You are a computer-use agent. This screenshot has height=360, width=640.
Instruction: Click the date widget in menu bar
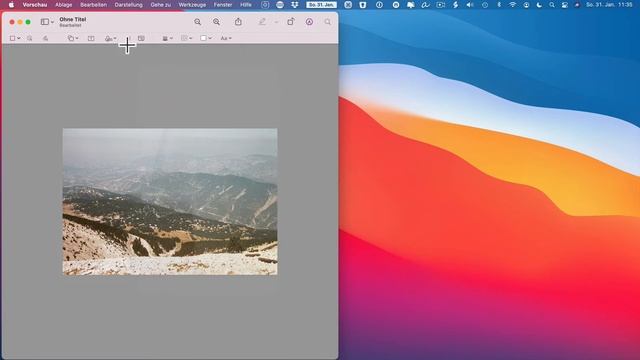click(x=322, y=5)
